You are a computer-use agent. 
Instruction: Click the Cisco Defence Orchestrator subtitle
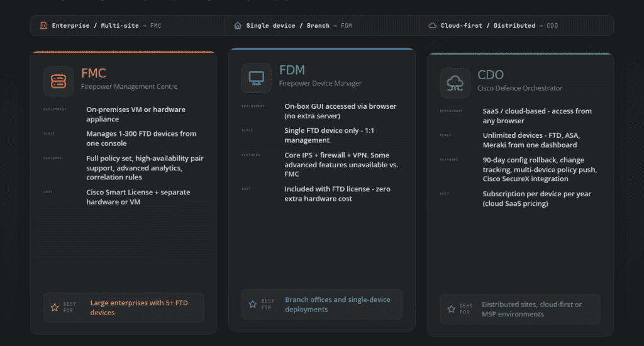tap(520, 88)
